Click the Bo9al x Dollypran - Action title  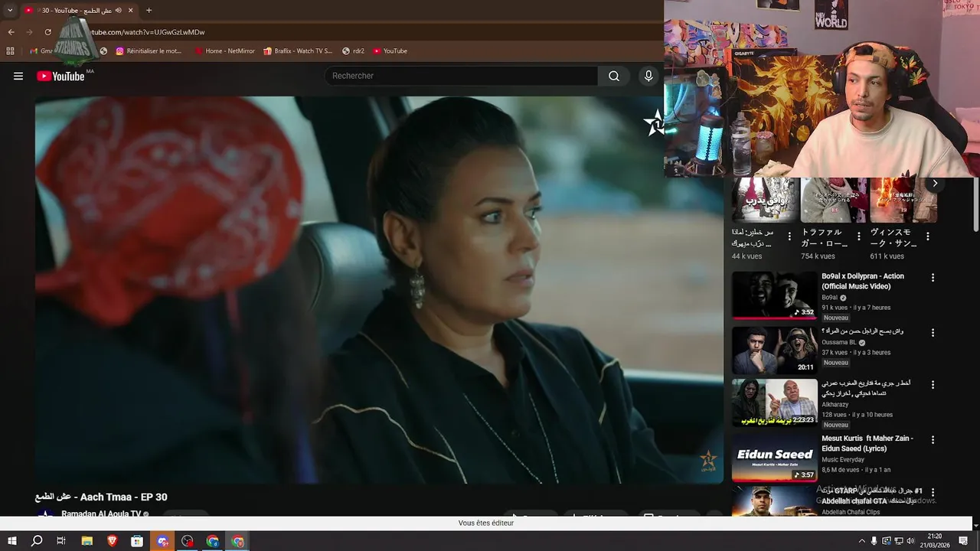863,281
